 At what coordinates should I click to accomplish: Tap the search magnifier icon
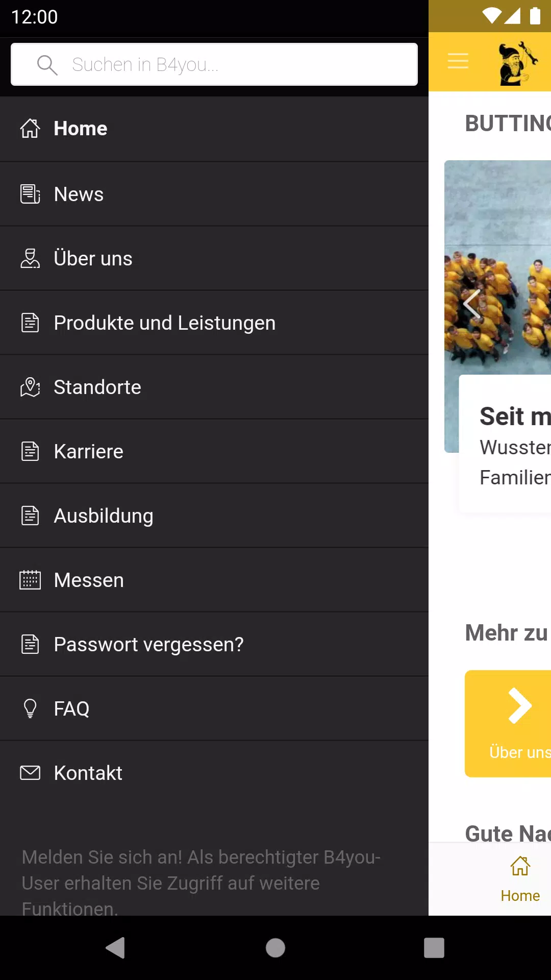[x=47, y=65]
